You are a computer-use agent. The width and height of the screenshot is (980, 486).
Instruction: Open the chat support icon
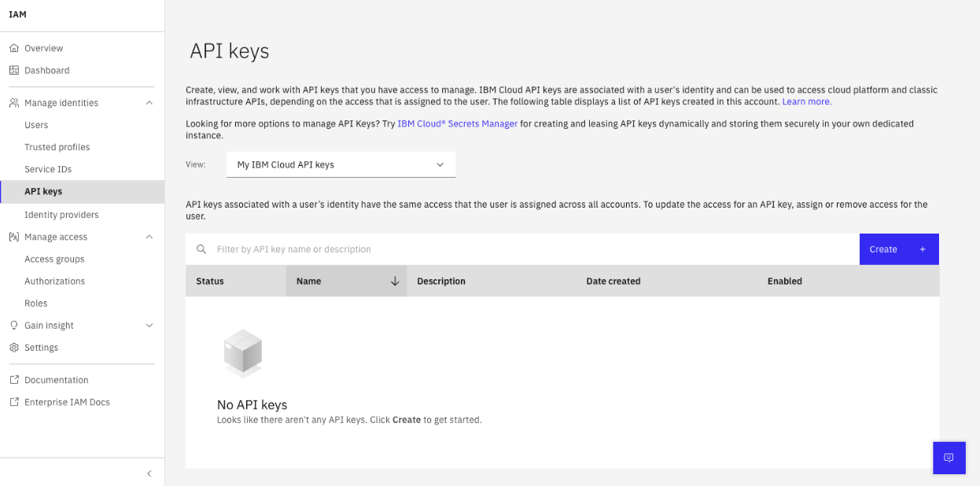(x=949, y=458)
